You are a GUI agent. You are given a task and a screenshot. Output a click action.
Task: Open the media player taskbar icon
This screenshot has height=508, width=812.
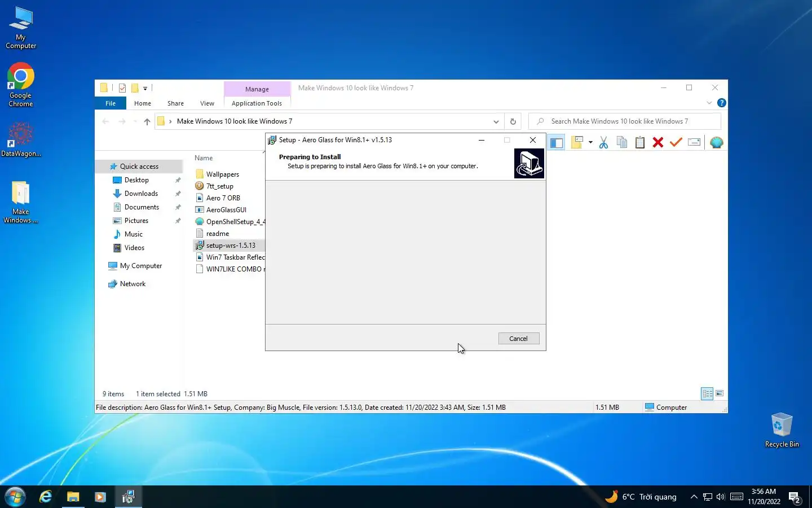click(x=100, y=497)
